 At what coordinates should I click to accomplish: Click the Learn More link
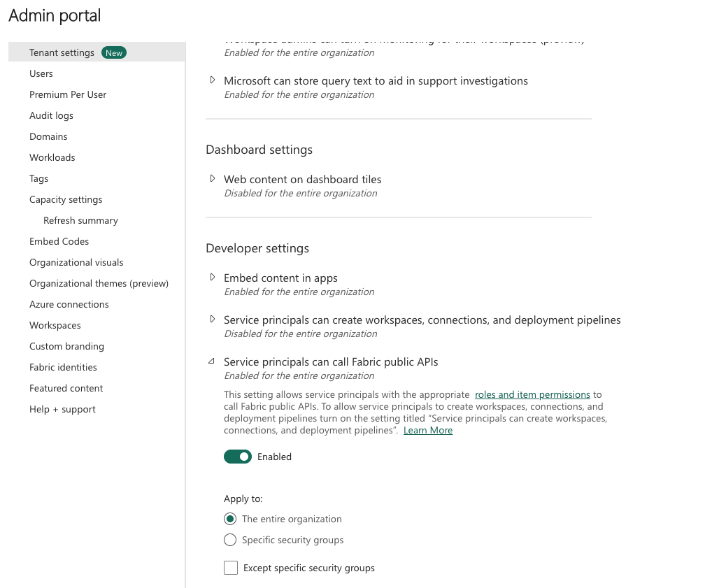point(427,429)
